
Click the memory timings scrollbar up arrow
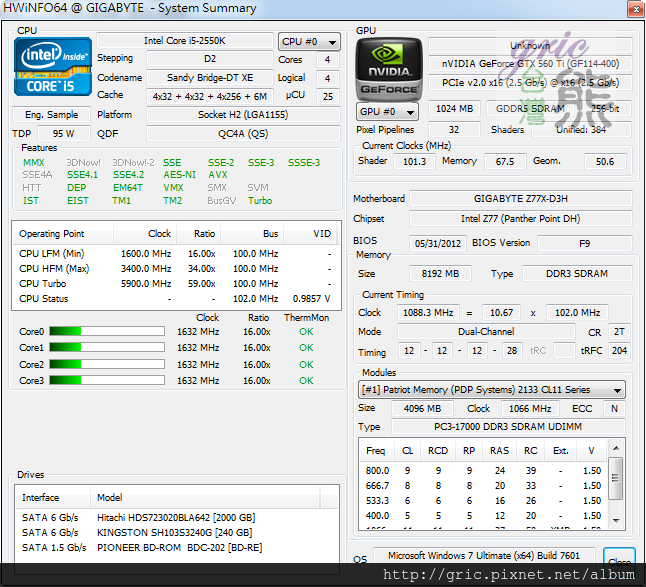click(616, 448)
